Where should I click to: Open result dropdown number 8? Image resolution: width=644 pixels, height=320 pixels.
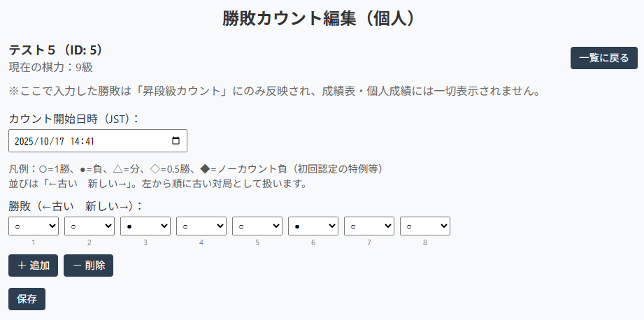coord(425,226)
